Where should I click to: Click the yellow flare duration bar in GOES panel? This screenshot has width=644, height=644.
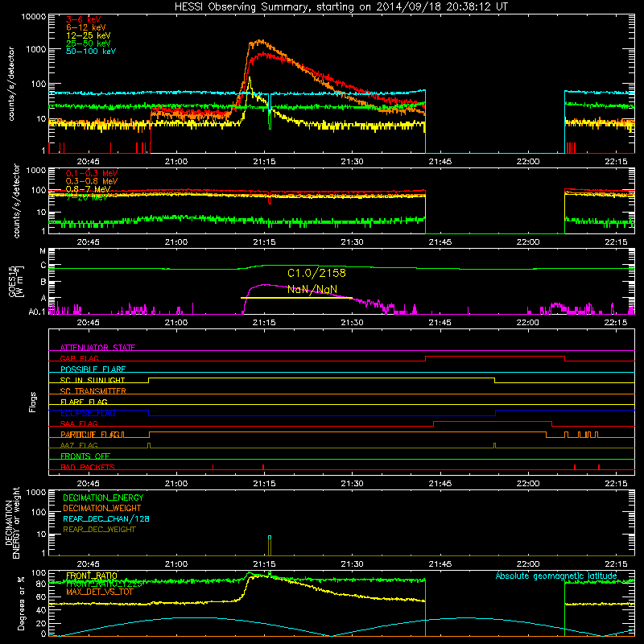coord(296,298)
